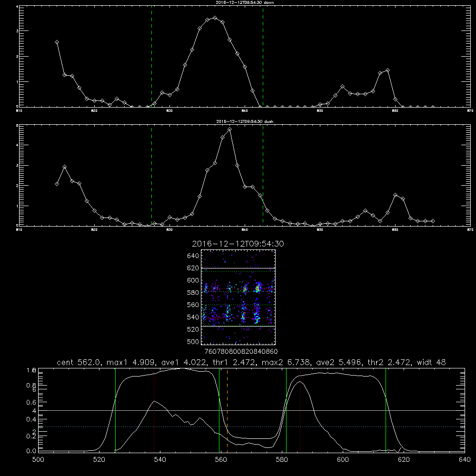This screenshot has width=476, height=476.
Task: Click the '580' label on heatmap y-axis
Action: pyautogui.click(x=193, y=293)
